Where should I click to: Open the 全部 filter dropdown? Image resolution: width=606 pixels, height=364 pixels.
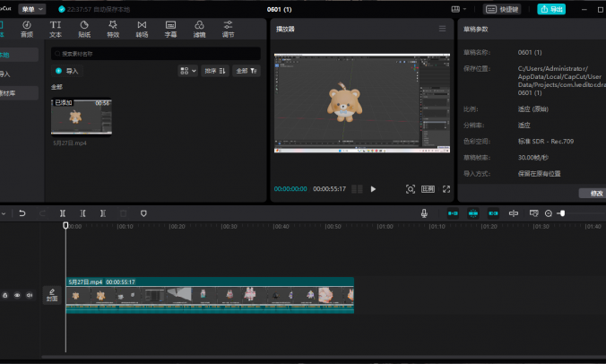247,71
